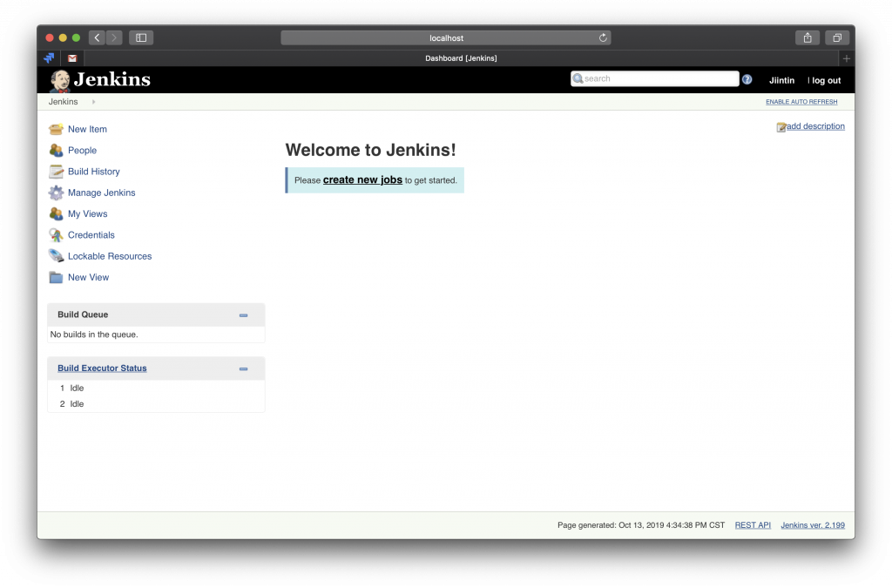Viewport: 892px width, 588px height.
Task: Collapse the Build Executor Status panel
Action: (244, 369)
